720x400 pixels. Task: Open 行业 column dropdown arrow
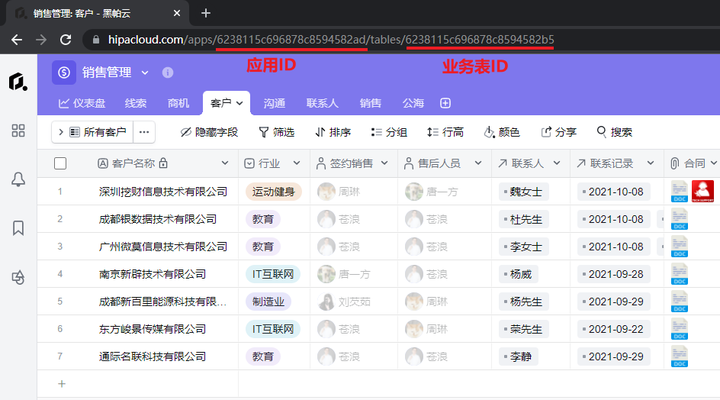point(297,163)
